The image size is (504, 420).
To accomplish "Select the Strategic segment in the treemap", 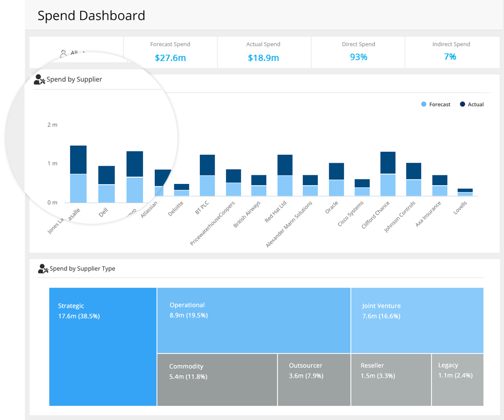I will tap(103, 347).
